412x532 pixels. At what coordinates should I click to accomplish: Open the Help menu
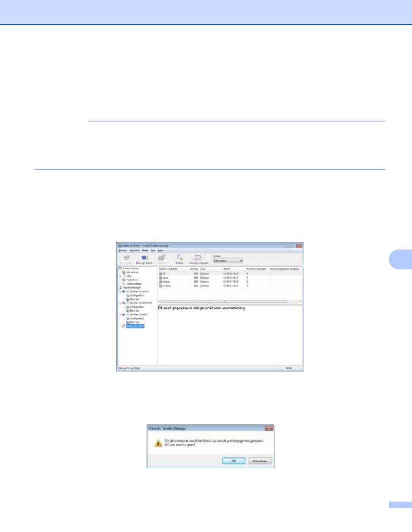(x=160, y=251)
